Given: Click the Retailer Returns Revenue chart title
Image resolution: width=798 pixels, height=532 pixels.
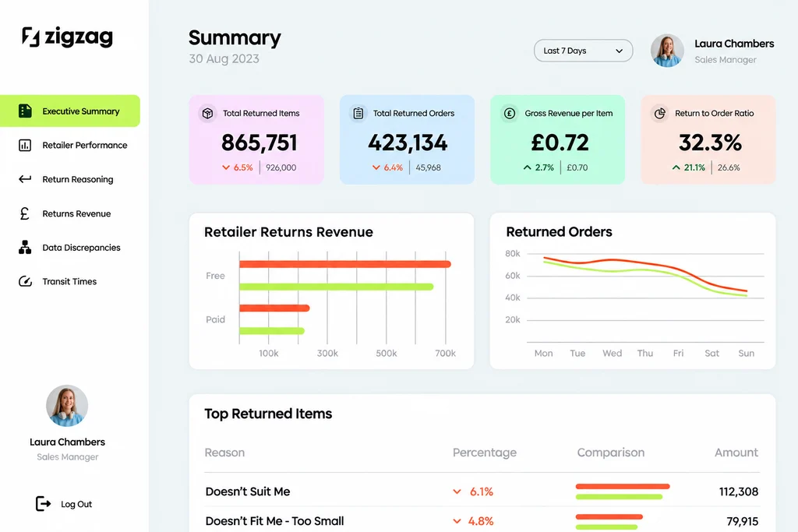Looking at the screenshot, I should (288, 232).
